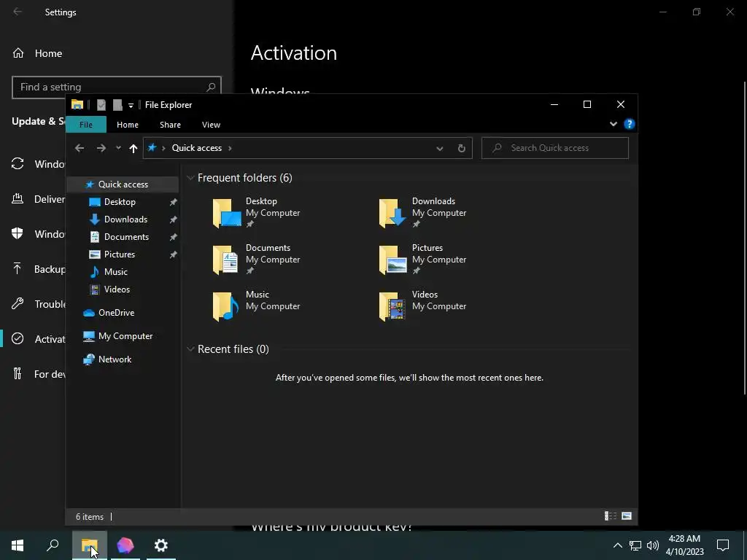Switch to the View ribbon tab
Viewport: 747px width, 560px height.
(x=211, y=124)
